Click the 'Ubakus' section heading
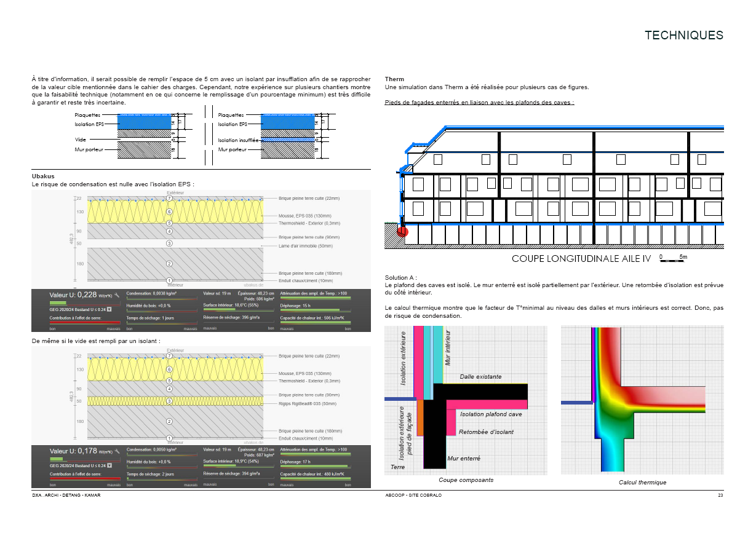 [x=43, y=177]
